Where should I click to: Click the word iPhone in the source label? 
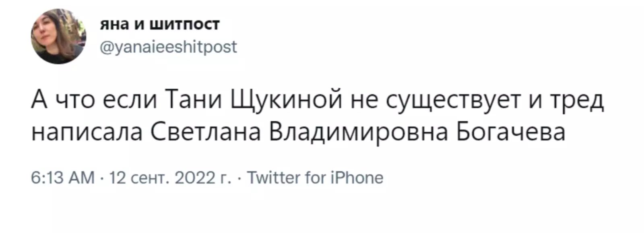tap(357, 177)
